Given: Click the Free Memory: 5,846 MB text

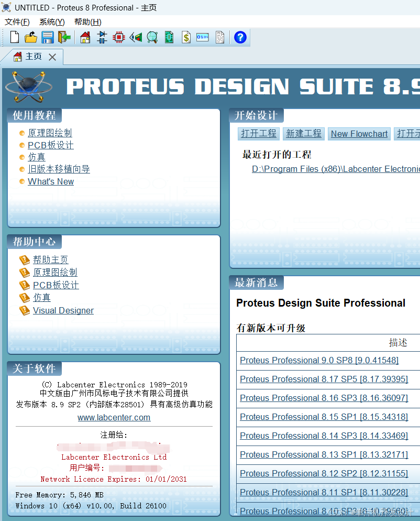Looking at the screenshot, I should point(59,495).
